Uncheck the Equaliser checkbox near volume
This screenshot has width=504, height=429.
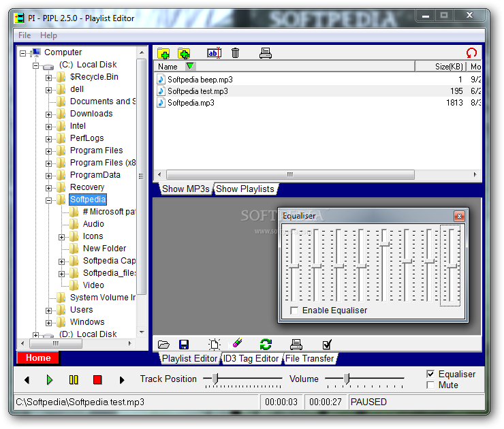[x=430, y=374]
